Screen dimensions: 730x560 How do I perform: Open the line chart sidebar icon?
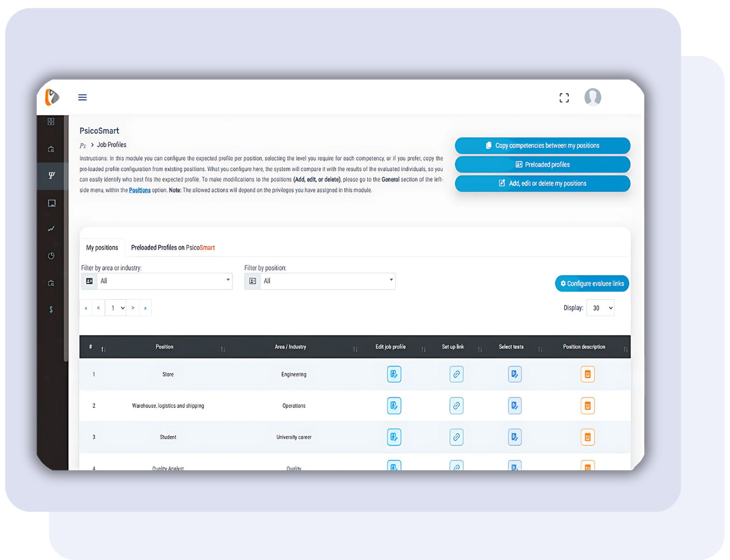click(51, 229)
